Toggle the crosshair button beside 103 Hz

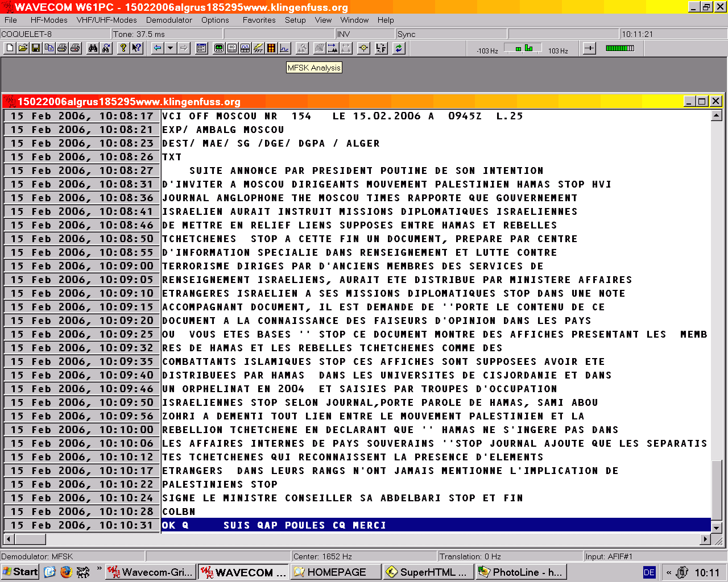pos(589,48)
